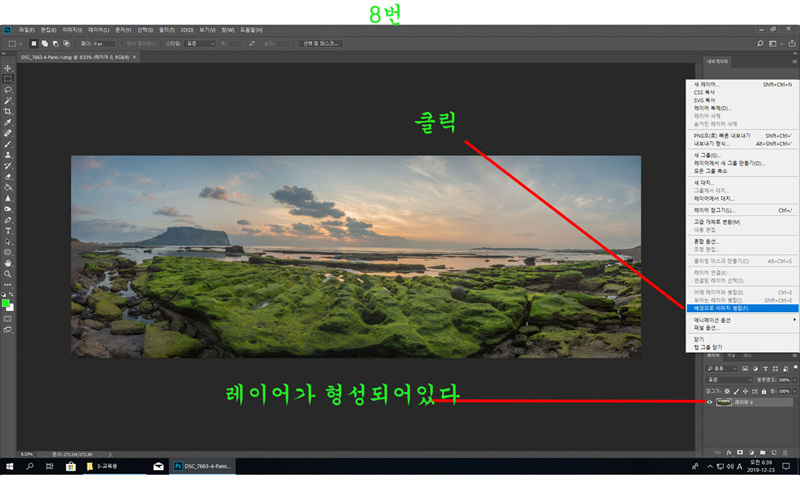Open the opacity dropdown arrow
800x500 pixels.
point(794,380)
